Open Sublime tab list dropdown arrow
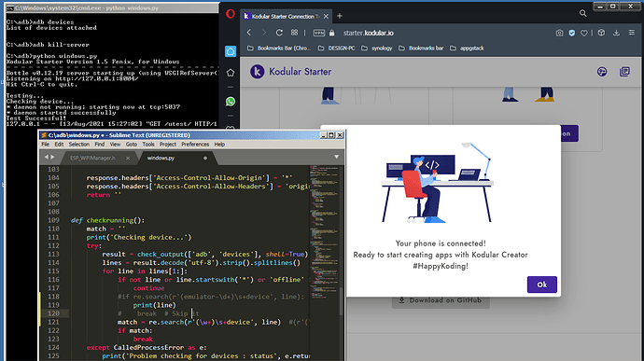 (x=336, y=157)
